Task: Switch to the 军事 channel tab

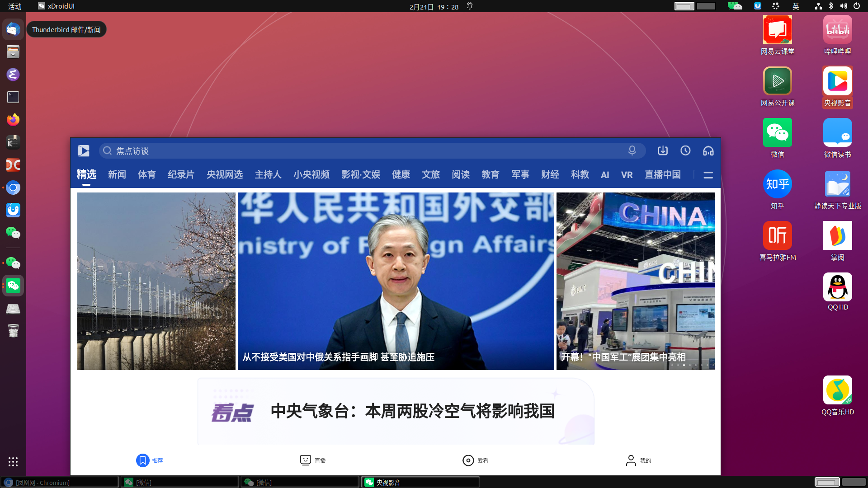Action: 520,175
